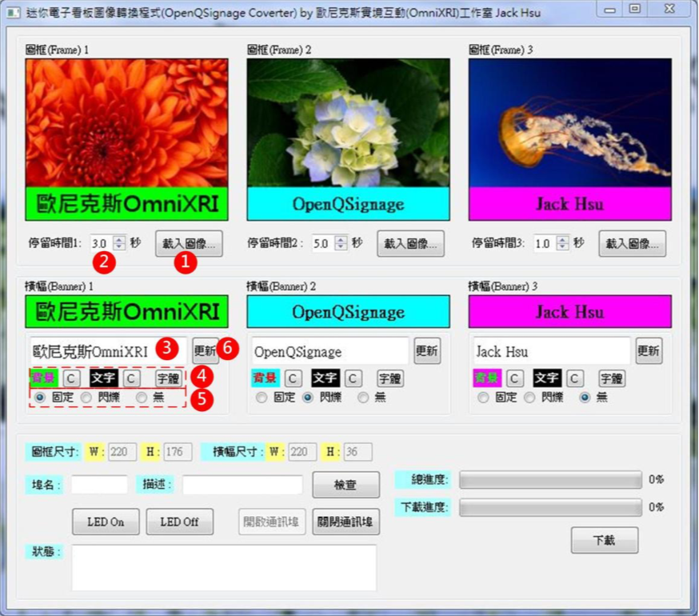
Task: Click the download progress bar
Action: [x=550, y=508]
